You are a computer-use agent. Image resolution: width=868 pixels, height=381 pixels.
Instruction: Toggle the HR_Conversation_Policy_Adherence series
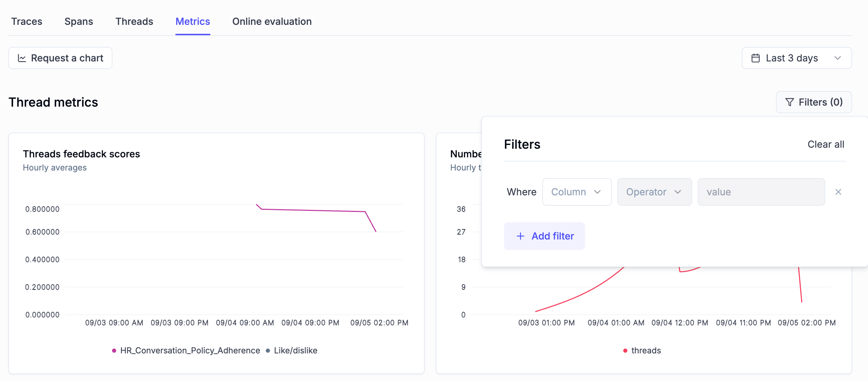(x=190, y=350)
